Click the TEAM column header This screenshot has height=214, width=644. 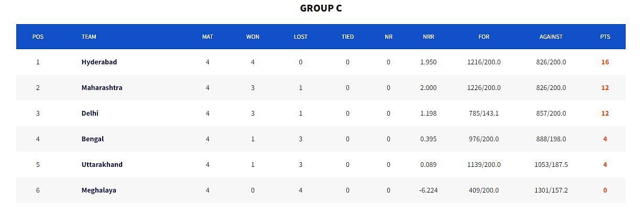click(89, 37)
